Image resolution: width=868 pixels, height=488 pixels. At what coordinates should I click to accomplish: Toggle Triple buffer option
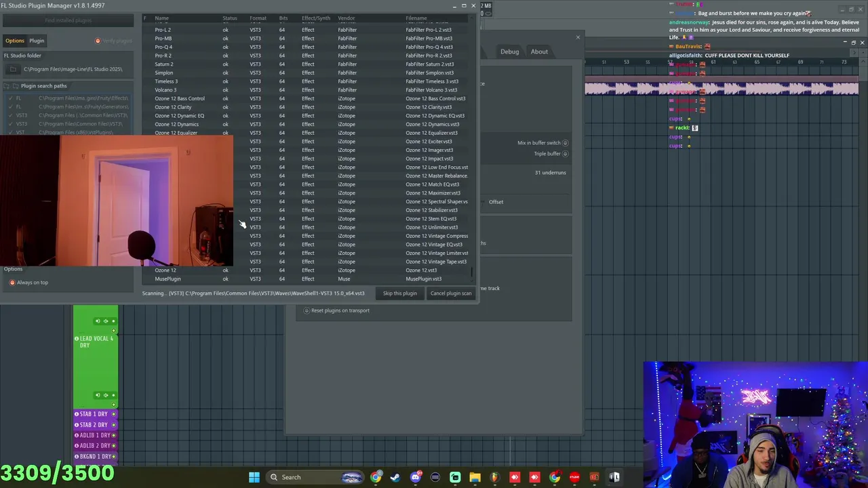click(x=565, y=154)
